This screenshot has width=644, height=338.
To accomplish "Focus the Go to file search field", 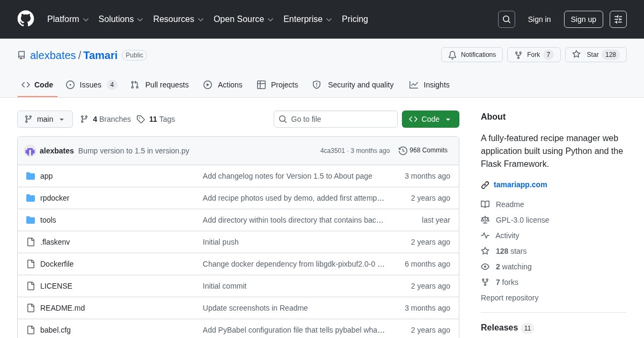I will pos(335,119).
